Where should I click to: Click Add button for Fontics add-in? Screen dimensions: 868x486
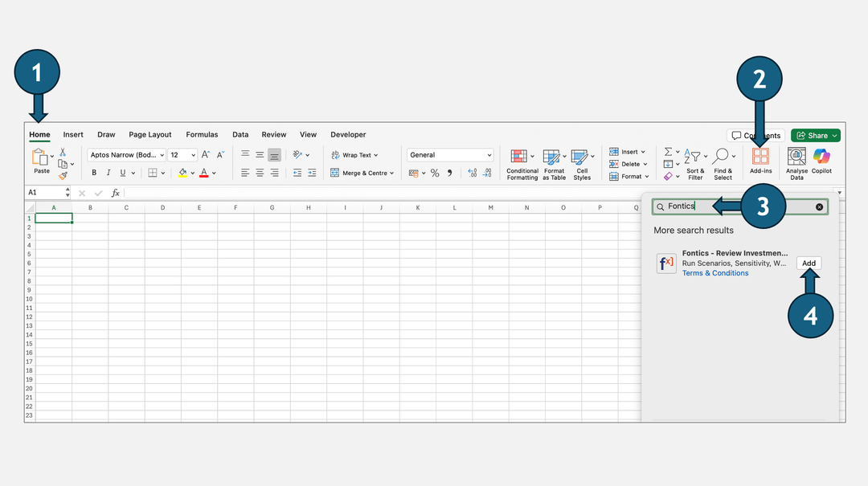pos(809,263)
